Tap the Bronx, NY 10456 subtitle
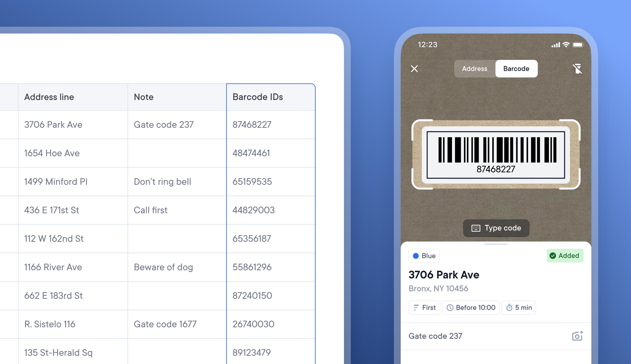This screenshot has height=364, width=631. click(x=438, y=289)
